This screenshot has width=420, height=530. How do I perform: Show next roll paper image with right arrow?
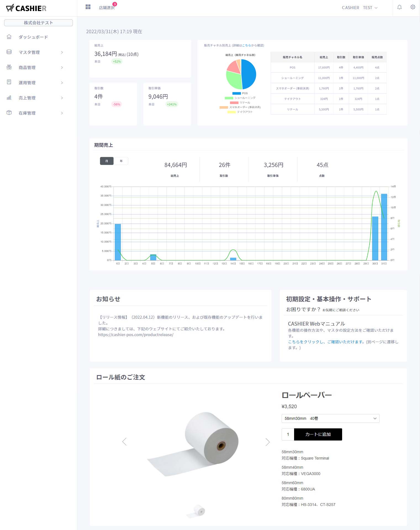pyautogui.click(x=267, y=442)
